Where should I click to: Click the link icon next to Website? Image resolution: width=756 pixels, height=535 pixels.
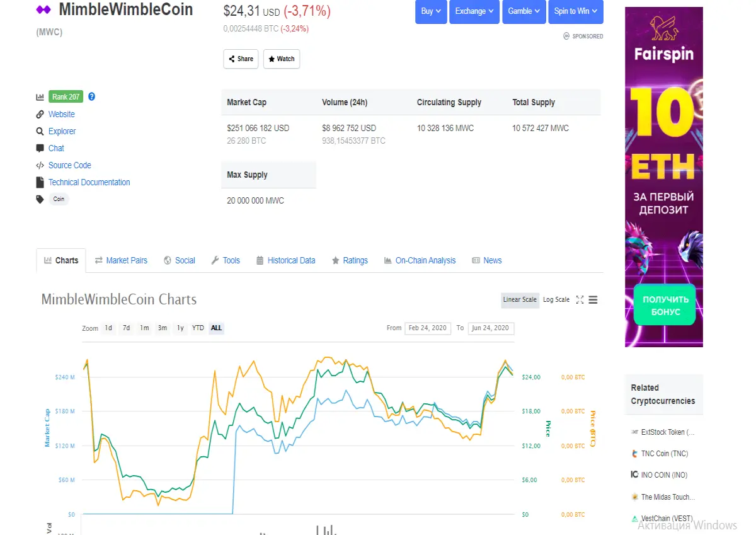click(40, 114)
